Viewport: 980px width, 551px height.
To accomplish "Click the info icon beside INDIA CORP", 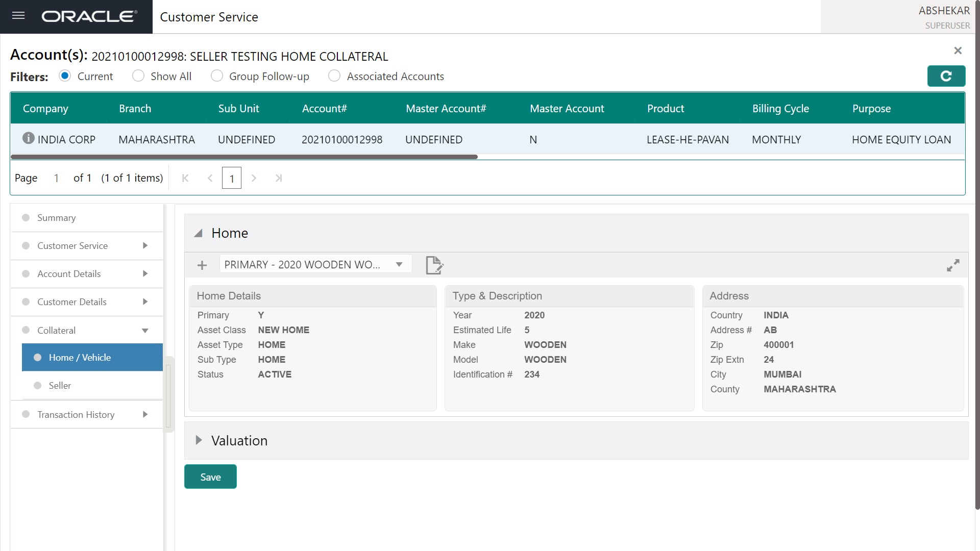I will [29, 138].
